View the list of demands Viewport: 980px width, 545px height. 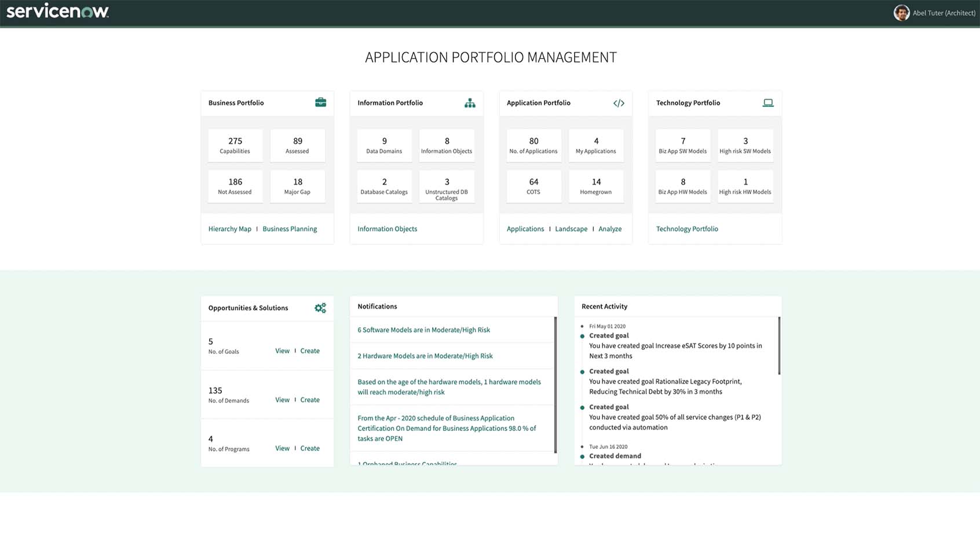(x=282, y=400)
